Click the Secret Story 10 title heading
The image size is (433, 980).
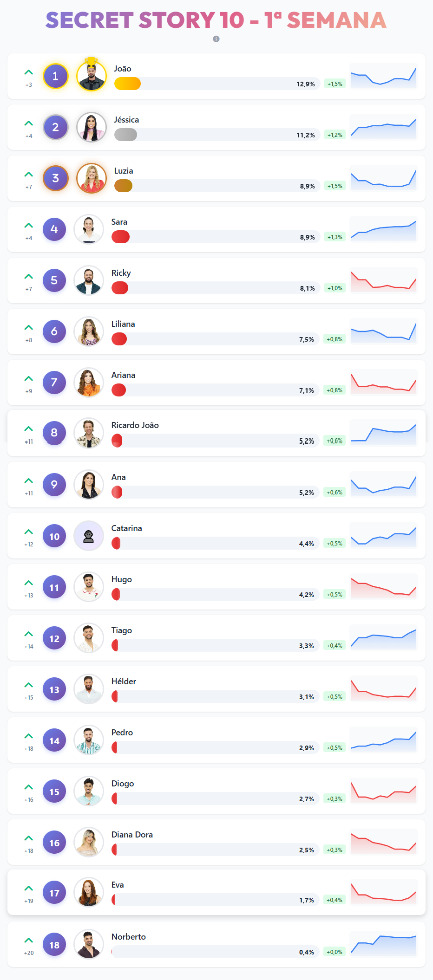point(216,20)
